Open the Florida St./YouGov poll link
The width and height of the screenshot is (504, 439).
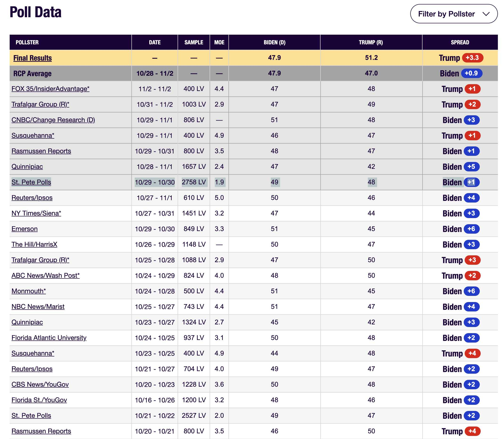click(x=39, y=400)
